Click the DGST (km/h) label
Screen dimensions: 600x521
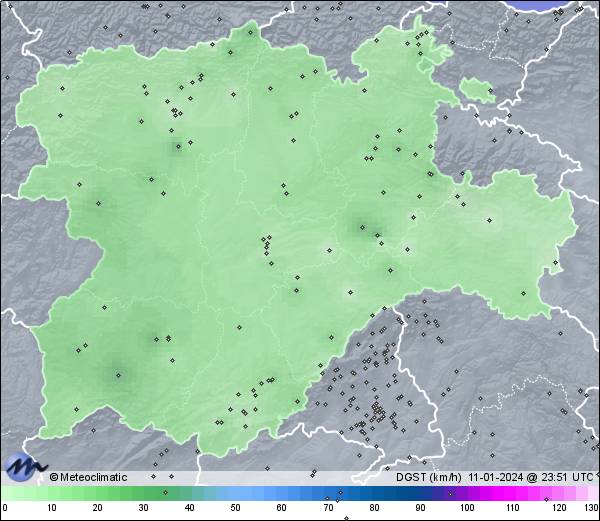click(x=429, y=477)
